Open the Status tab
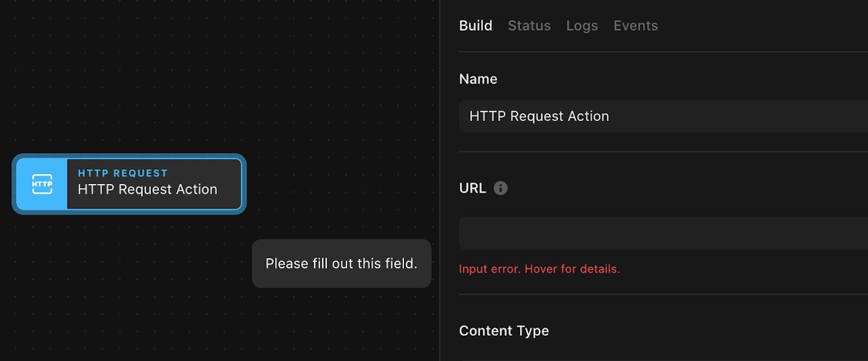Image resolution: width=868 pixels, height=361 pixels. tap(529, 26)
